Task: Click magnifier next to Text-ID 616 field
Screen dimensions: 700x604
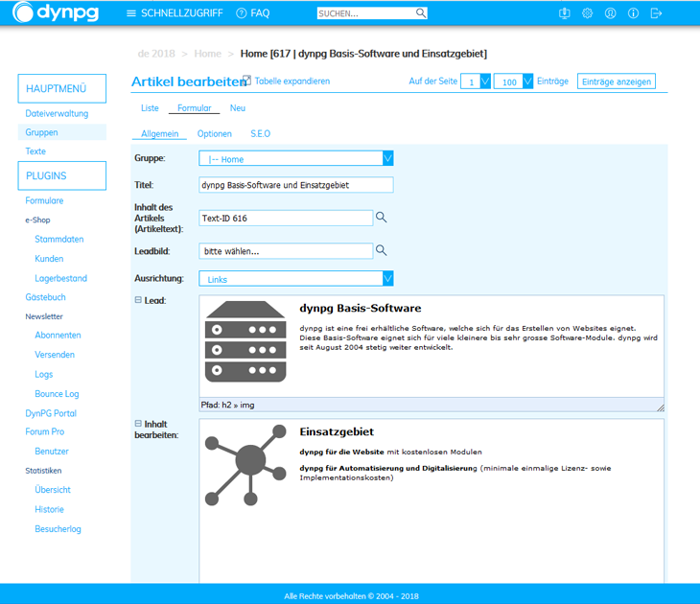Action: pos(382,219)
